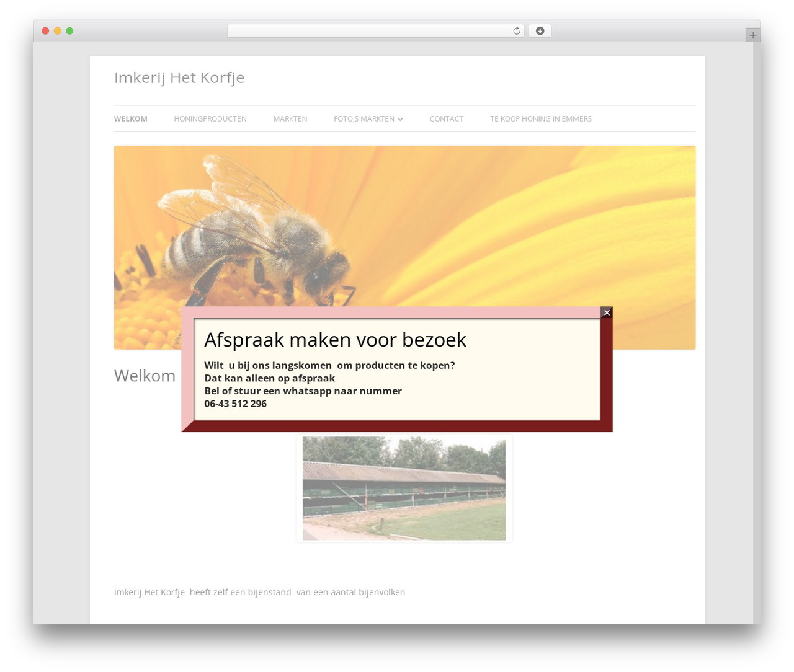This screenshot has height=672, width=794.
Task: Go to the Honingproducten page
Action: pos(210,119)
